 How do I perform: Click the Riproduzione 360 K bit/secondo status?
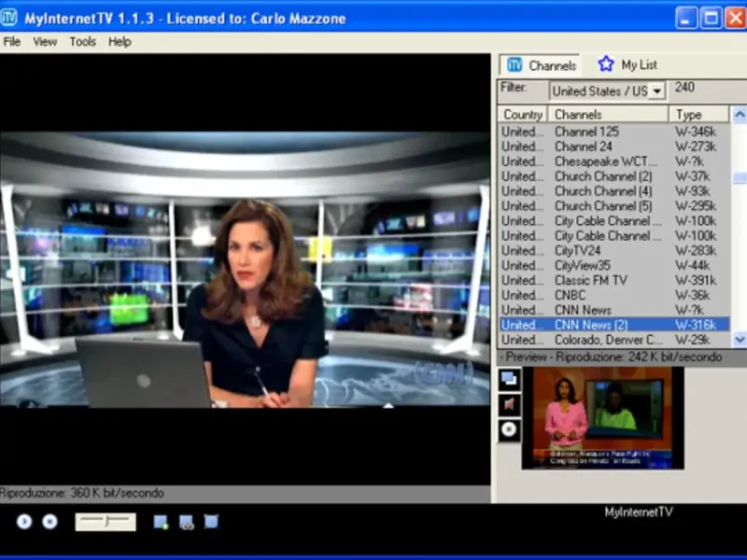(82, 494)
